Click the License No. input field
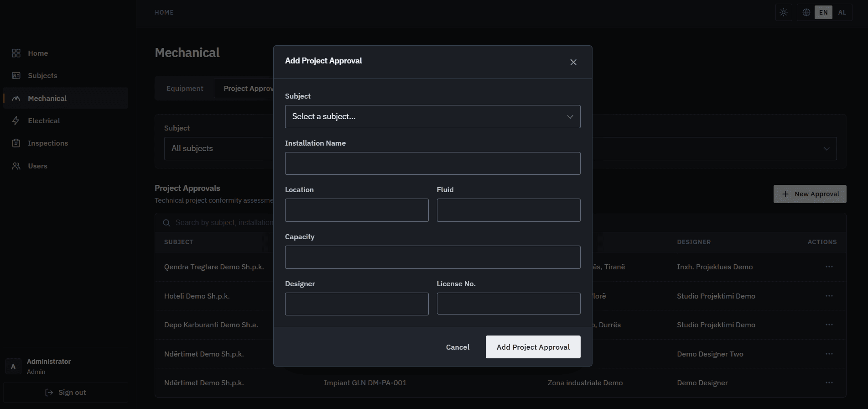Image resolution: width=868 pixels, height=409 pixels. [x=509, y=304]
